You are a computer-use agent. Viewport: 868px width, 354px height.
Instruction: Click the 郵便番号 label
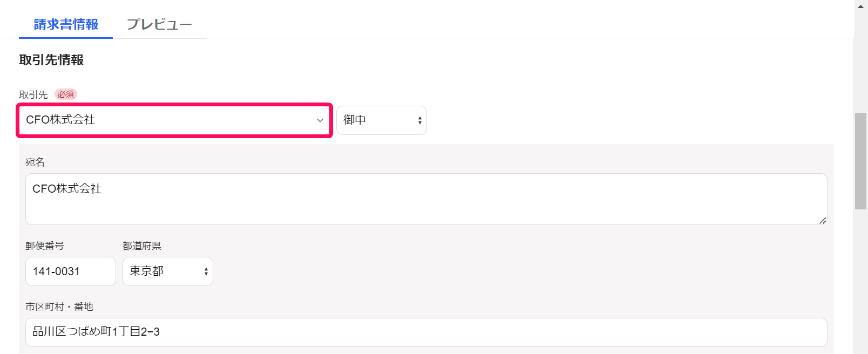point(45,246)
